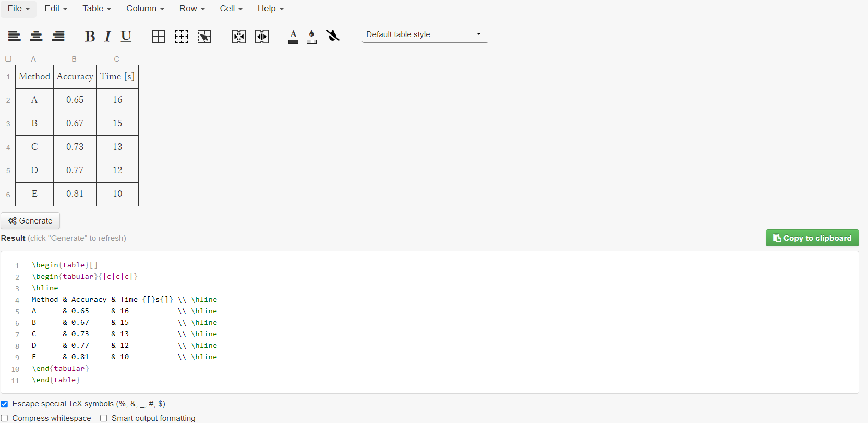Expand the File menu

[18, 9]
